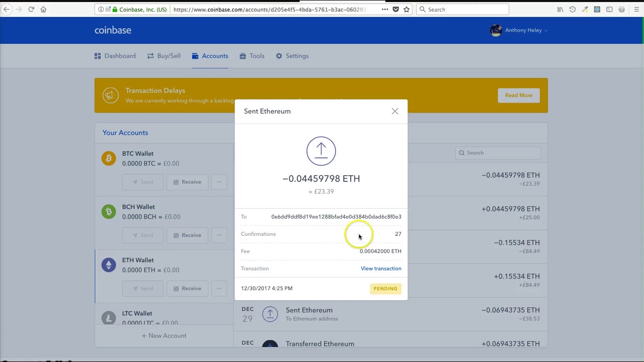Open the Buy/Sell tab
Screen dimensions: 644x362
pos(164,56)
